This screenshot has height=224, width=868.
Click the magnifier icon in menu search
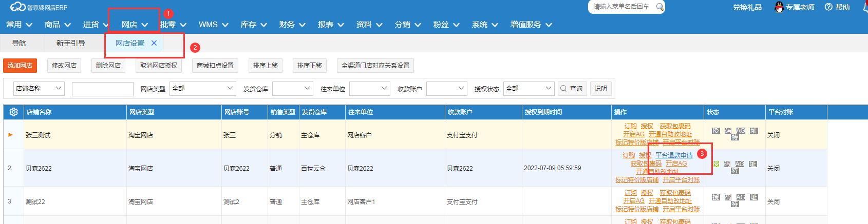(x=660, y=7)
